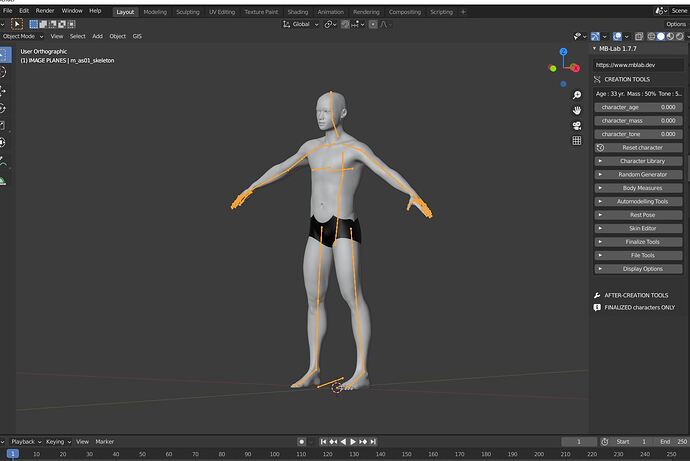
Task: Switch to solid viewport shading
Action: point(661,36)
